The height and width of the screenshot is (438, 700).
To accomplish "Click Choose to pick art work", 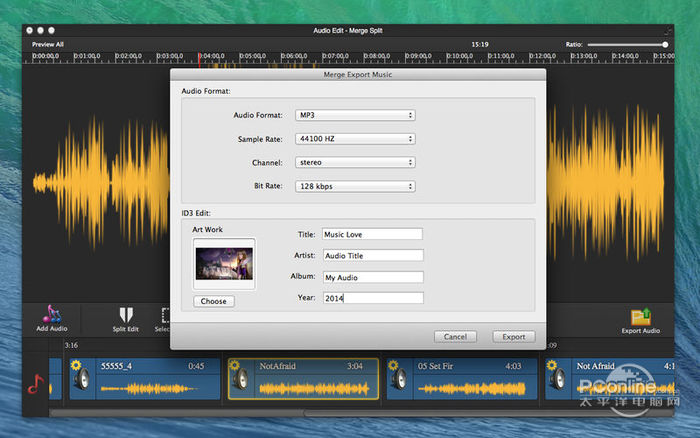I will pos(214,301).
